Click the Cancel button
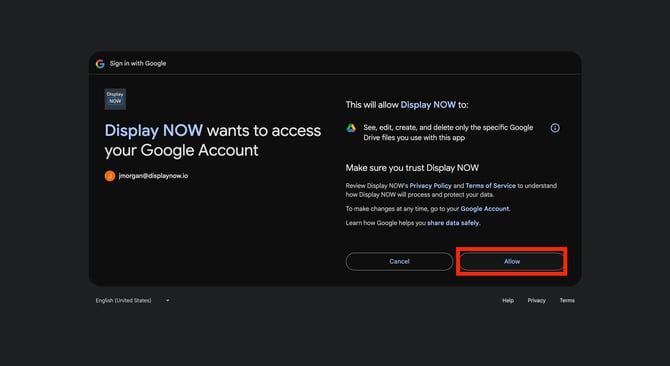Image resolution: width=670 pixels, height=366 pixels. coord(399,261)
